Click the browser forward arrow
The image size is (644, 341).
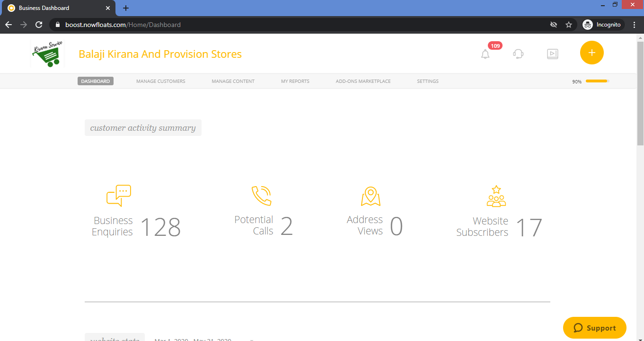[24, 25]
